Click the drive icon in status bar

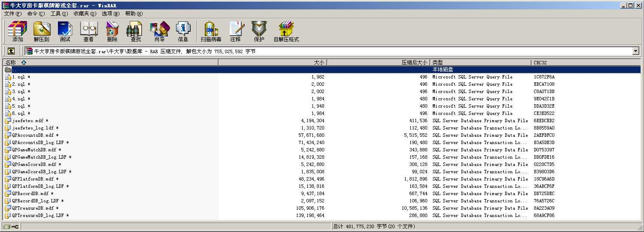[7, 226]
